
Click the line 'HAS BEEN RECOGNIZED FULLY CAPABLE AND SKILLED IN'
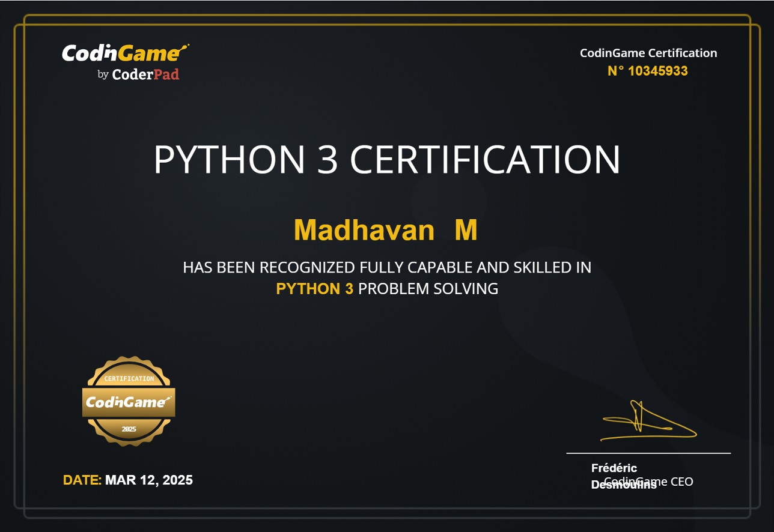(x=387, y=267)
